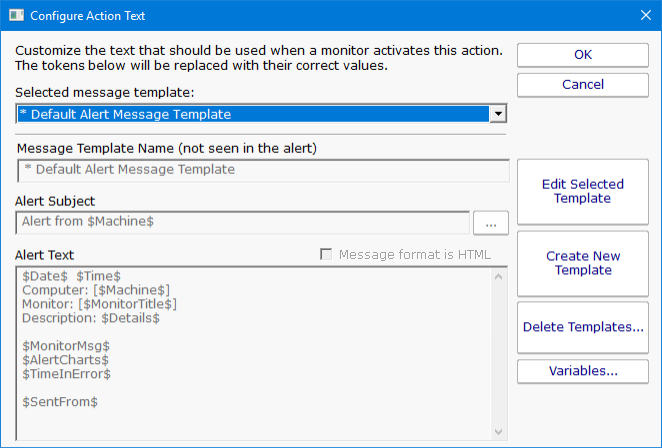Viewport: 662px width, 448px height.
Task: Click the Alert Text scrollbar track
Action: (x=494, y=350)
